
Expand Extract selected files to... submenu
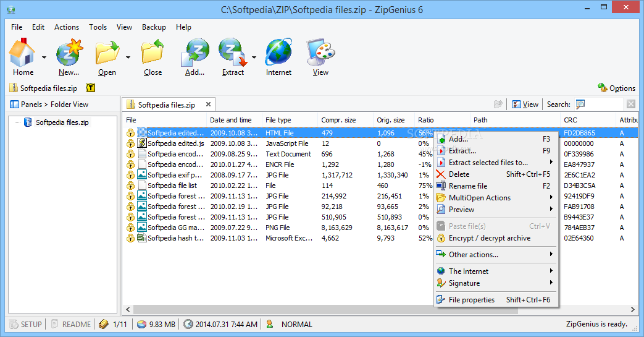pyautogui.click(x=551, y=162)
